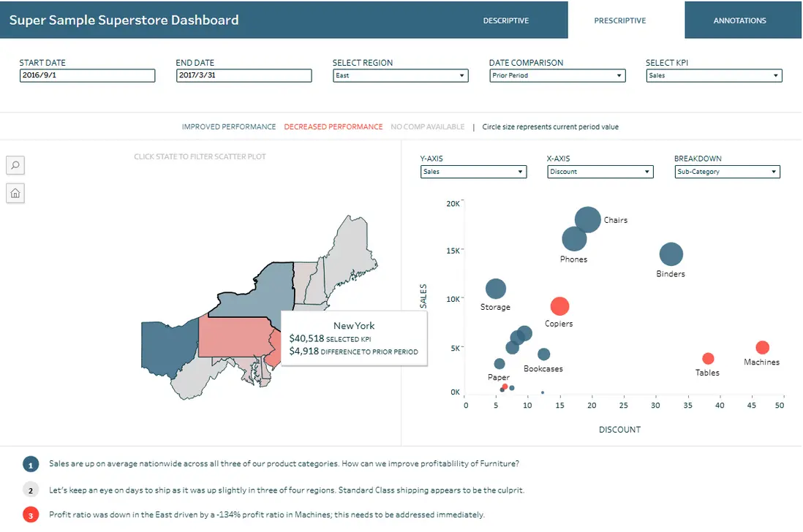Click the End Date input field
The image size is (803, 532).
click(x=244, y=75)
